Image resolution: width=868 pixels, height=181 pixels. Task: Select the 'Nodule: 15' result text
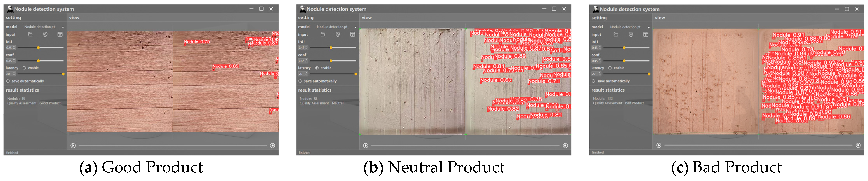tap(16, 99)
